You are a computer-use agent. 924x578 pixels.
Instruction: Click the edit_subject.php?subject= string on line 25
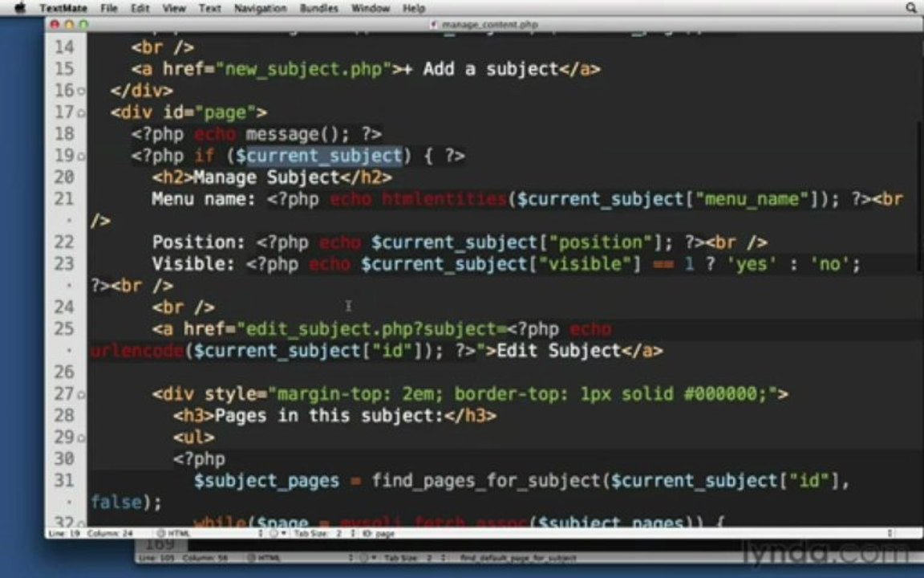tap(376, 329)
